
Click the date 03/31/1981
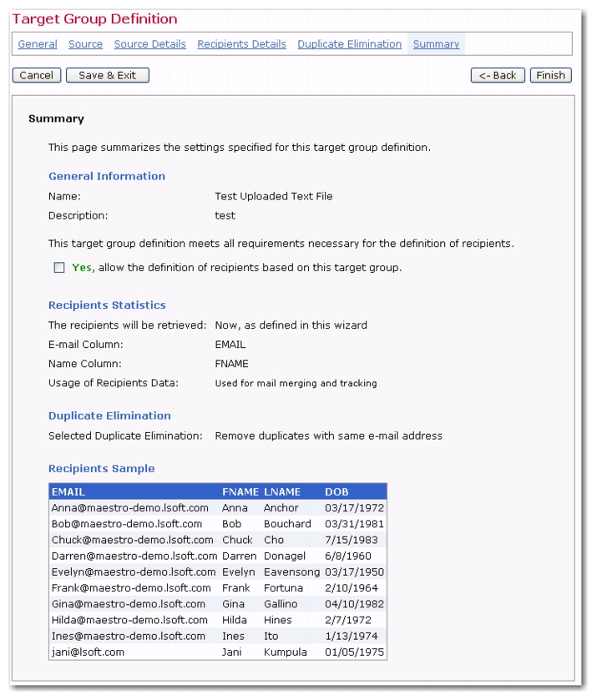click(x=354, y=524)
